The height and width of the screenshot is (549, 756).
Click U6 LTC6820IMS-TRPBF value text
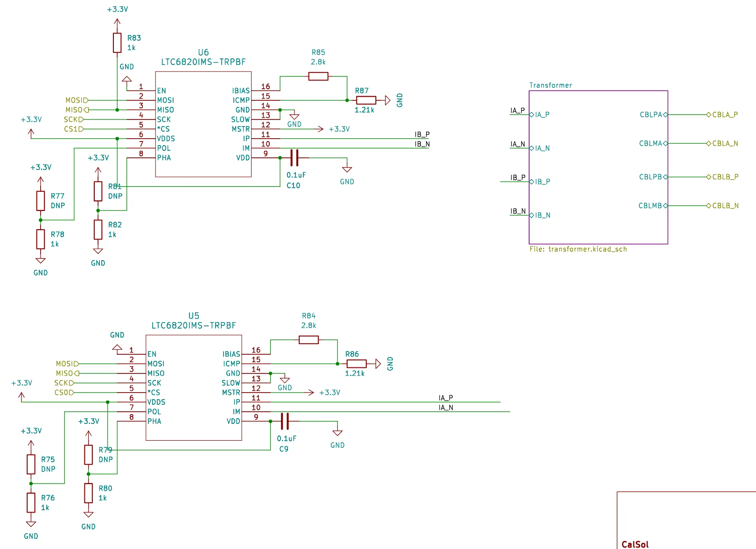(203, 62)
